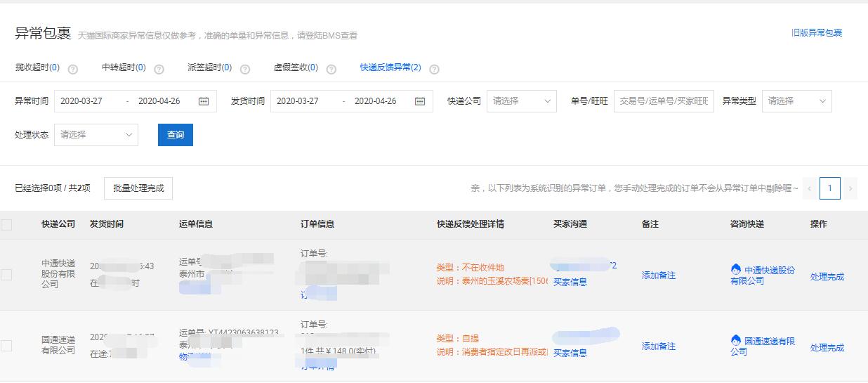
Task: Click 异常包裹 page title
Action: [x=43, y=34]
